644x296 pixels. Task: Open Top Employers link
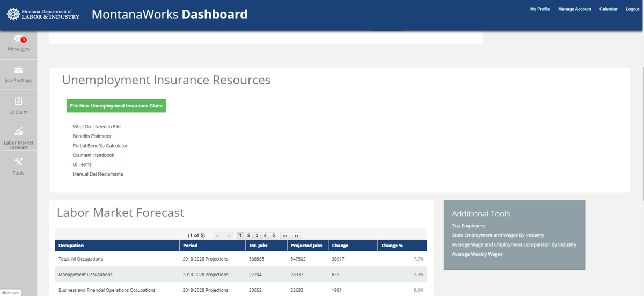(469, 226)
